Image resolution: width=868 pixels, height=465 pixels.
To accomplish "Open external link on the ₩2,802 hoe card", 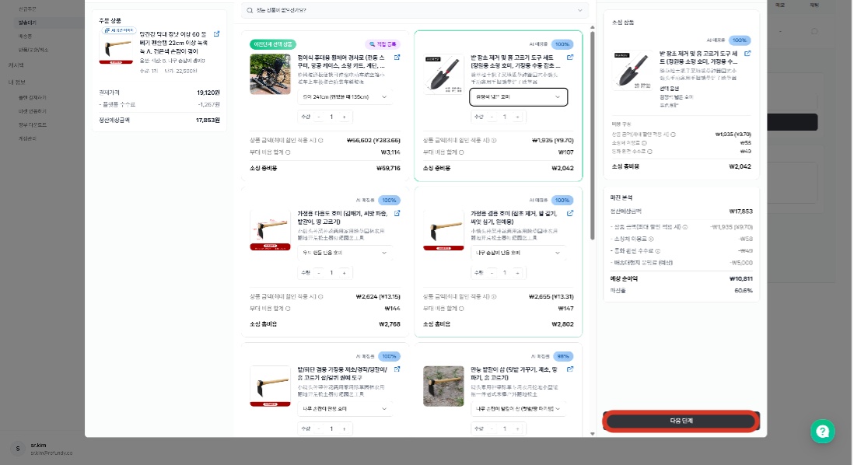I will [x=570, y=213].
